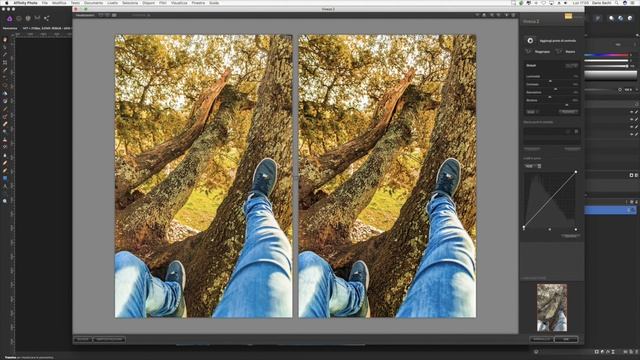Click the white saturation slider bar
The height and width of the screenshot is (360, 640).
click(606, 60)
